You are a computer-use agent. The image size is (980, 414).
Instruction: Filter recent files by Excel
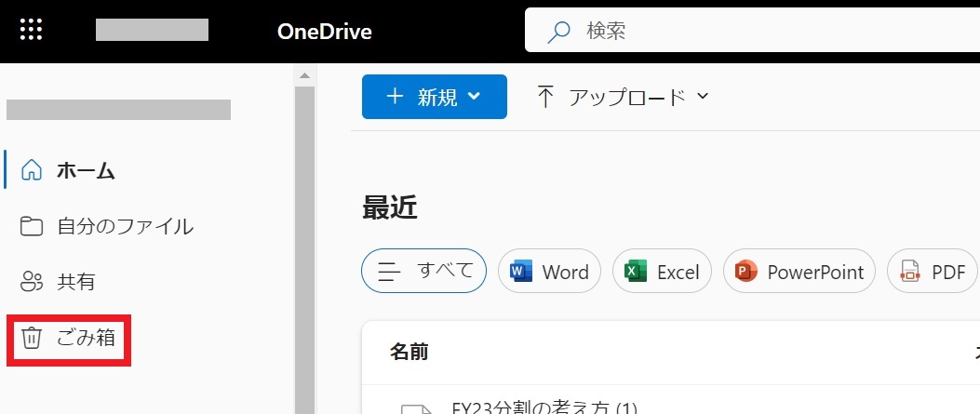[662, 271]
